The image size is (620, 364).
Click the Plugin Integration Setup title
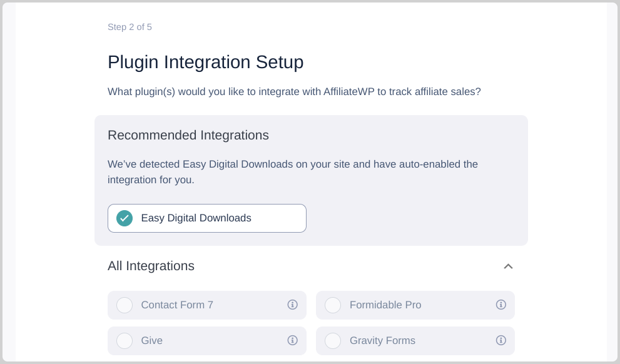[206, 62]
